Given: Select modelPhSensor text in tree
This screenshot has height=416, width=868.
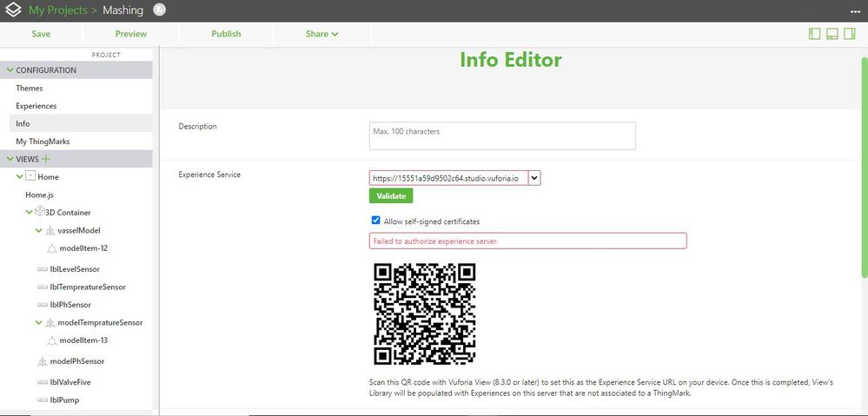Looking at the screenshot, I should [x=77, y=361].
